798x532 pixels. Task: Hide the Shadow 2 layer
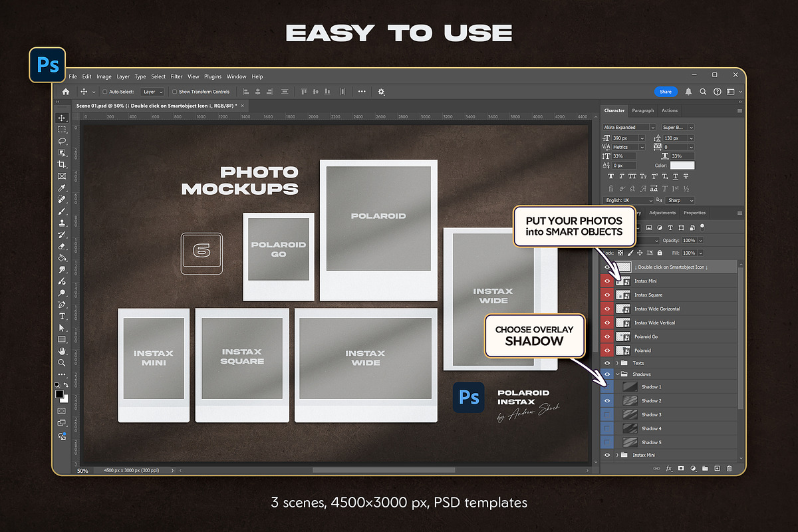(606, 401)
